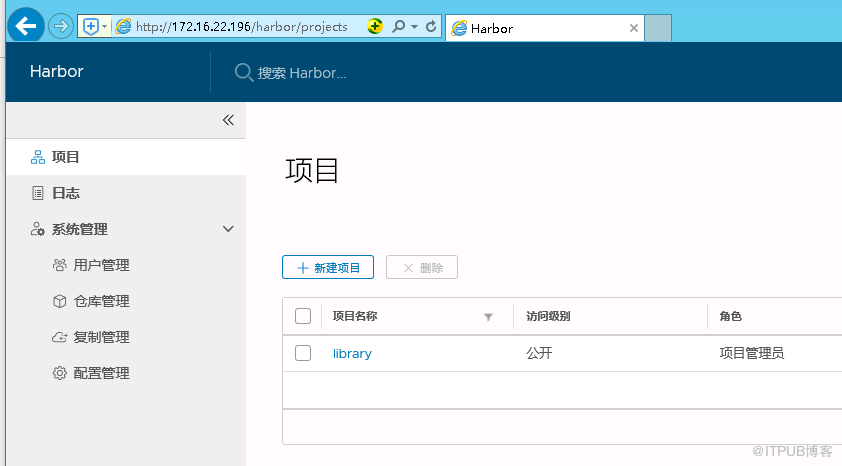
Task: Toggle the select-all checkbox in table header
Action: pos(303,316)
